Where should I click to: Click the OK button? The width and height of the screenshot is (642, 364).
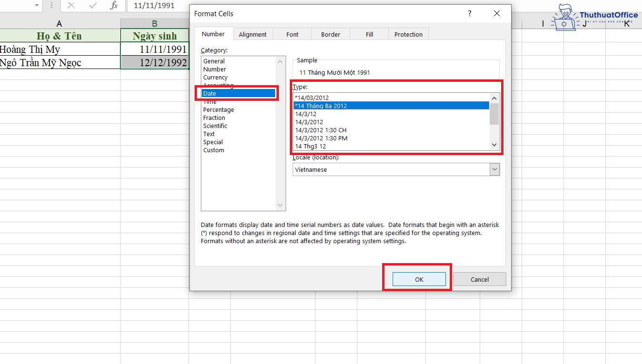[419, 279]
